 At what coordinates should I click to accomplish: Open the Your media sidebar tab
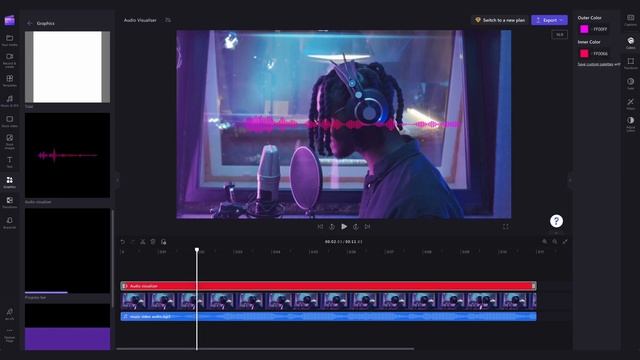[9, 40]
